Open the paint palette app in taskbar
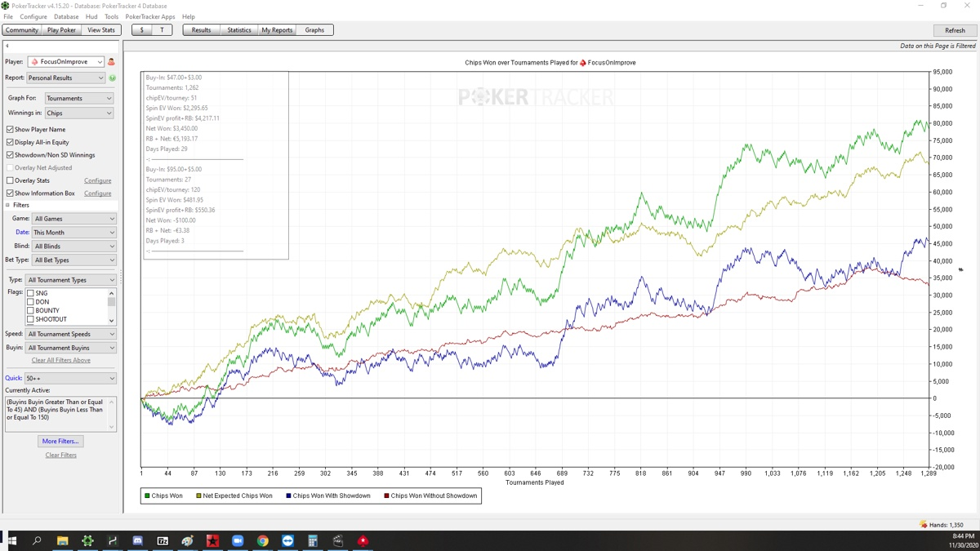The width and height of the screenshot is (980, 551). coord(188,540)
